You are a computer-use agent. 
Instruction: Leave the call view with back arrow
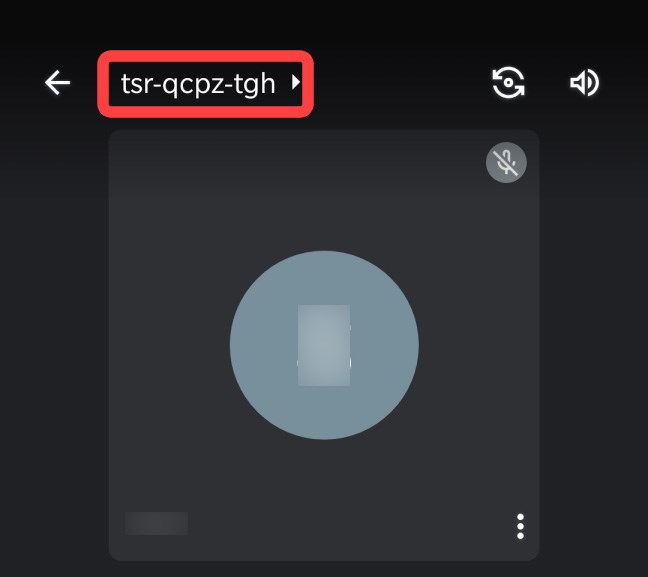(57, 83)
